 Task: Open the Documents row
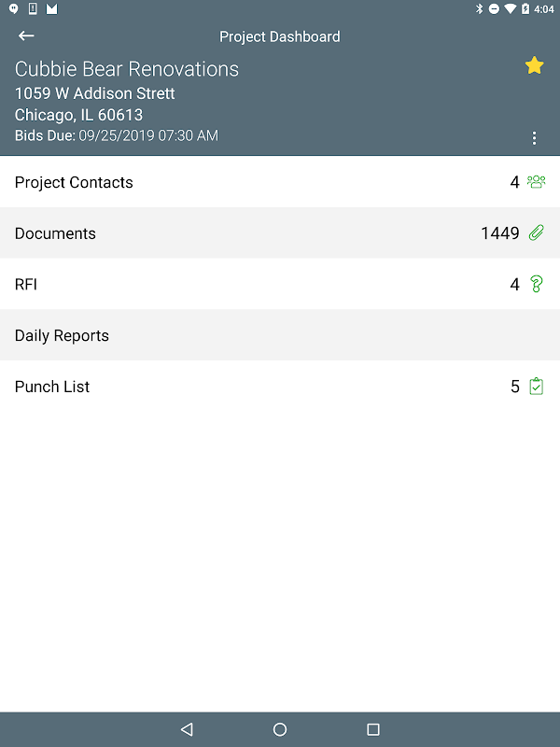(x=56, y=233)
